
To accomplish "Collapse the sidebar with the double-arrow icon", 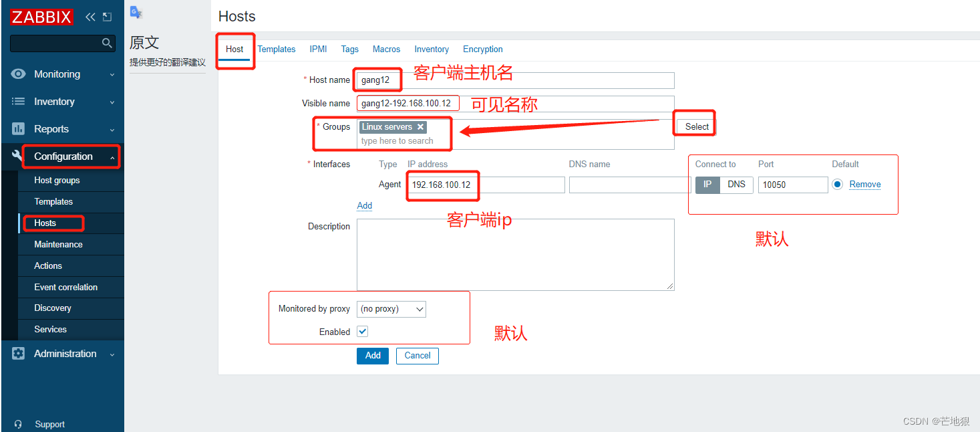I will pos(90,17).
